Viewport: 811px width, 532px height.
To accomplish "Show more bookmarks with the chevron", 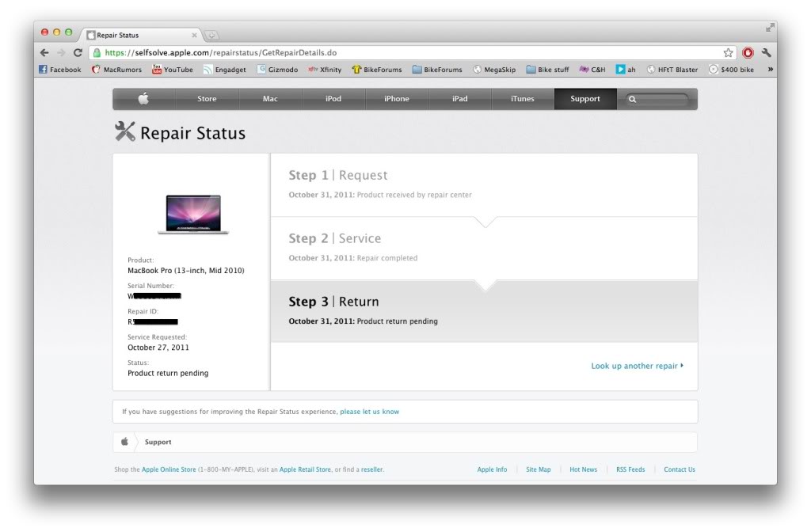I will (x=770, y=70).
